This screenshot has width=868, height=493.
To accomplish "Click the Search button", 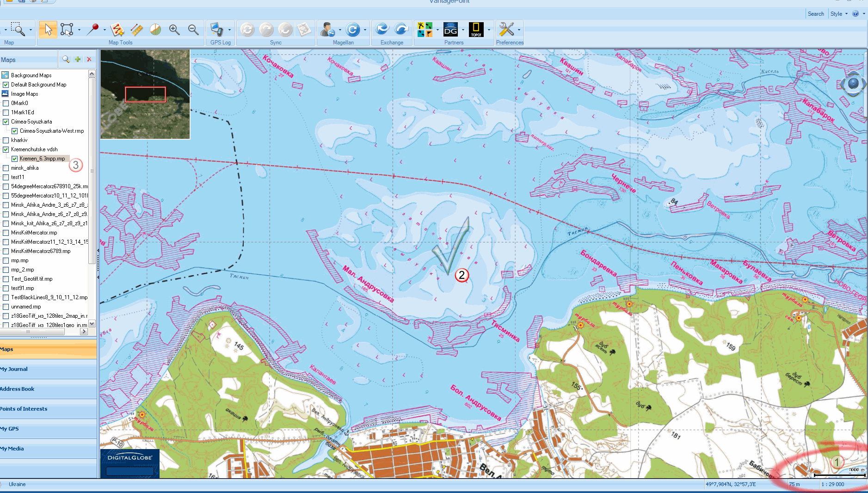I will pos(816,14).
